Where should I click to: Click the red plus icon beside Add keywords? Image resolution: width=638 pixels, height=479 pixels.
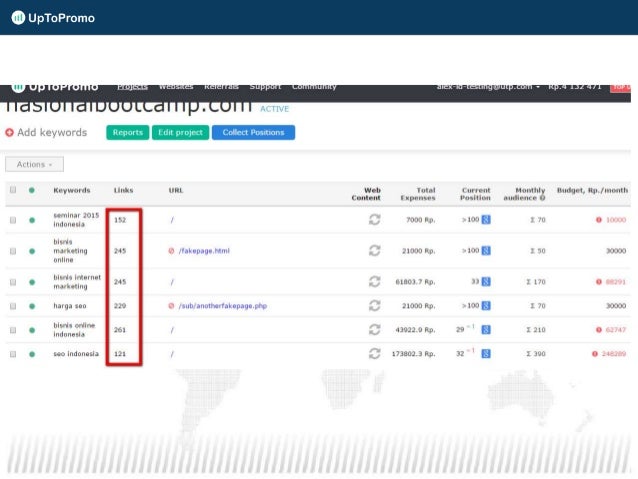click(9, 133)
